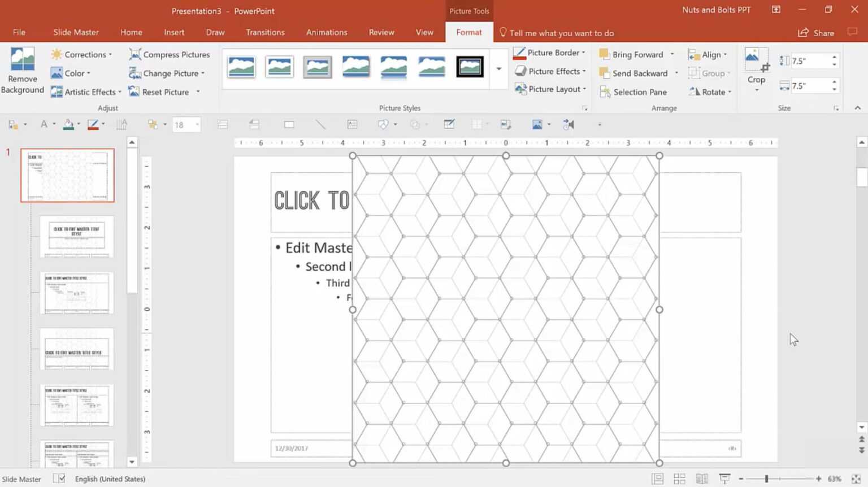The height and width of the screenshot is (487, 868).
Task: Expand the Color adjustment menu
Action: (72, 73)
